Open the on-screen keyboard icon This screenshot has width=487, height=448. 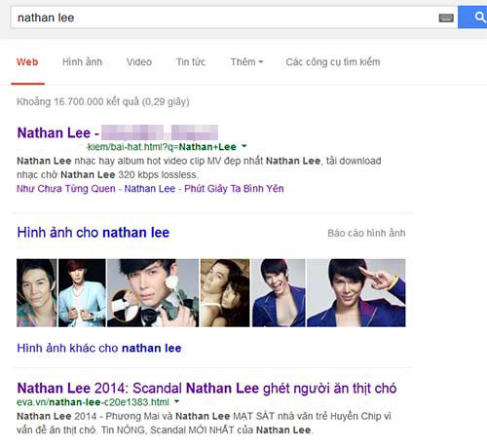[x=446, y=18]
